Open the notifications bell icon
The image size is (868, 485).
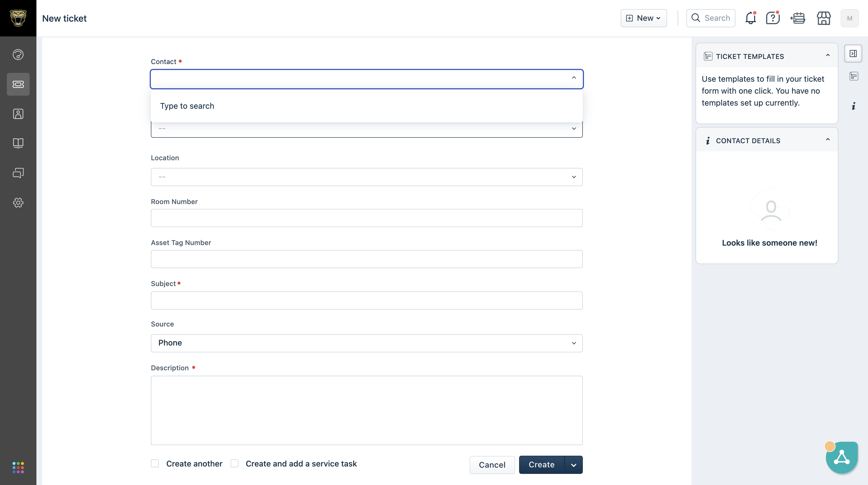(x=751, y=18)
